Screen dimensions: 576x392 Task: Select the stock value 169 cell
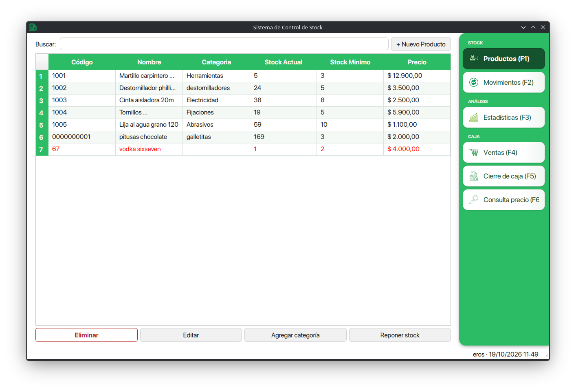point(284,137)
